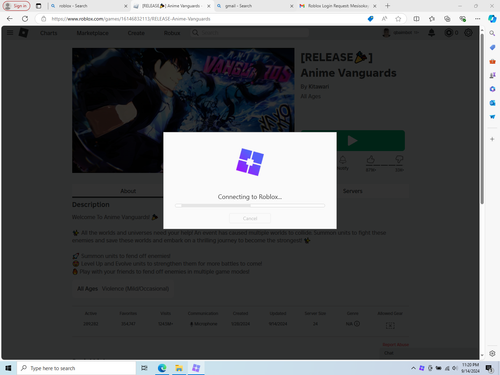Open Copilot in Edge toolbar
This screenshot has height=375, width=500.
coord(492,19)
